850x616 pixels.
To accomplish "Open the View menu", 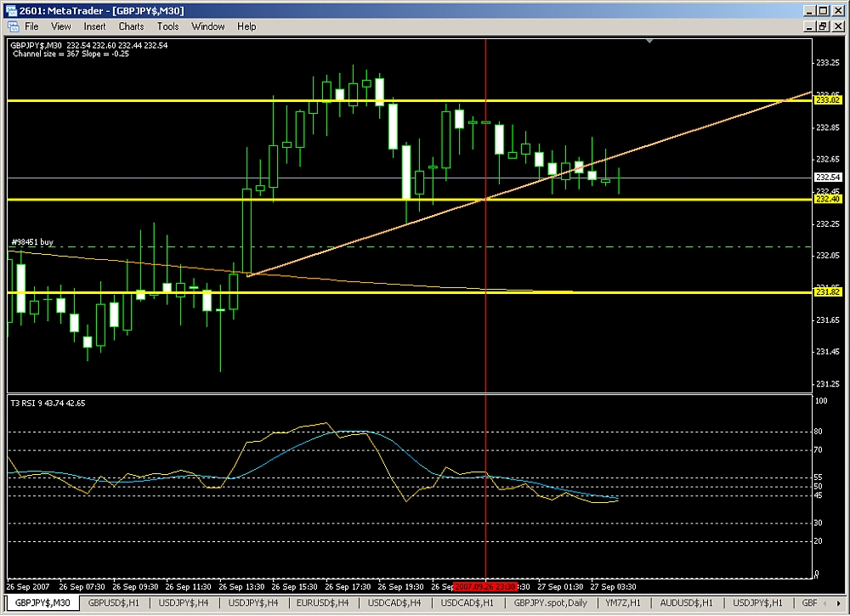I will coord(61,26).
